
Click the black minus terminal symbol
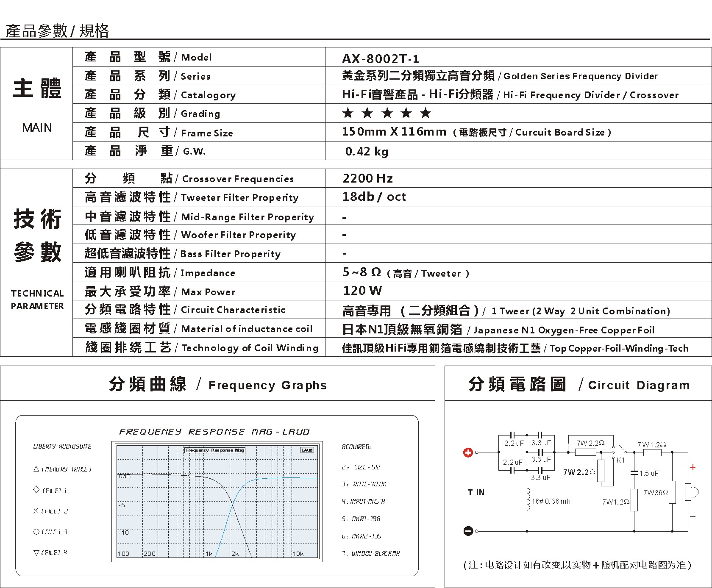point(468,531)
